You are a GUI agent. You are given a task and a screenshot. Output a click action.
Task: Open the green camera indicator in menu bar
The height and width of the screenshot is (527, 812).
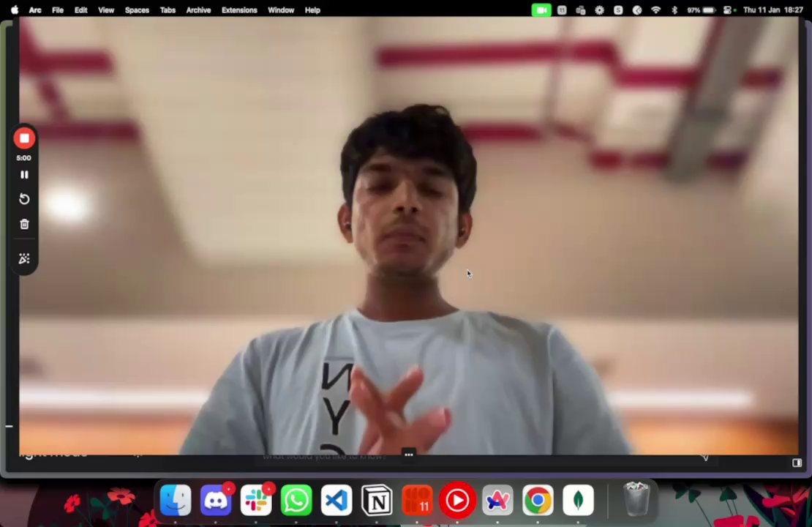tap(541, 10)
